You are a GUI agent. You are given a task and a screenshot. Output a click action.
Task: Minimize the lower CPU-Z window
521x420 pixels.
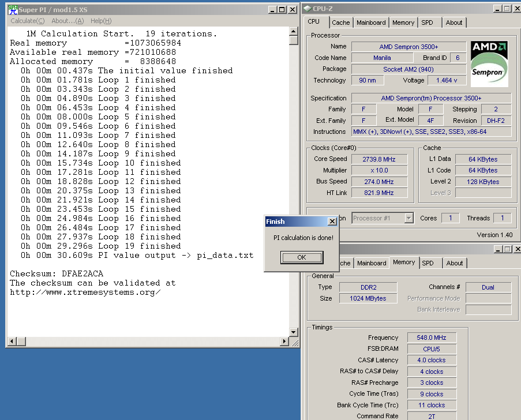[x=498, y=249]
